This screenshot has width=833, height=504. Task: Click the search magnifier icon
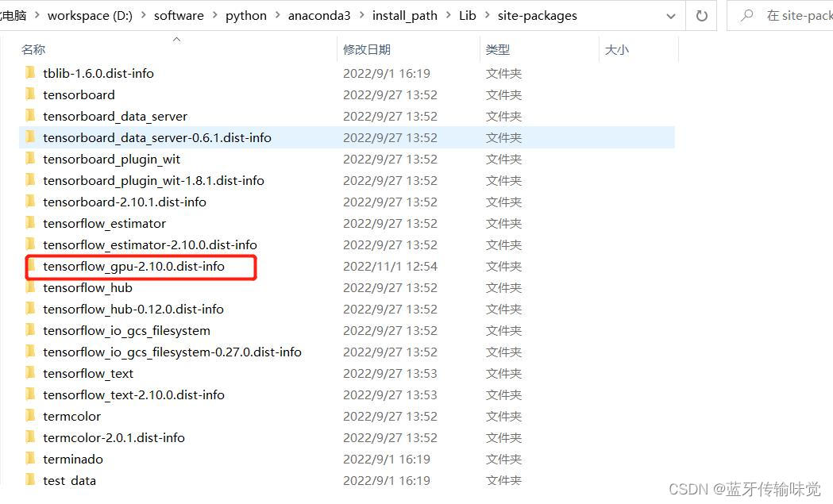[x=747, y=15]
